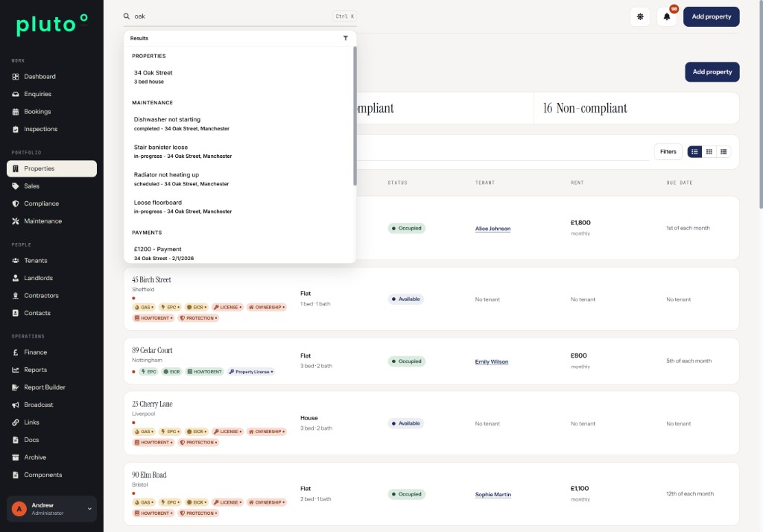Open settings with the gear icon
The width and height of the screenshot is (763, 532).
pyautogui.click(x=640, y=16)
